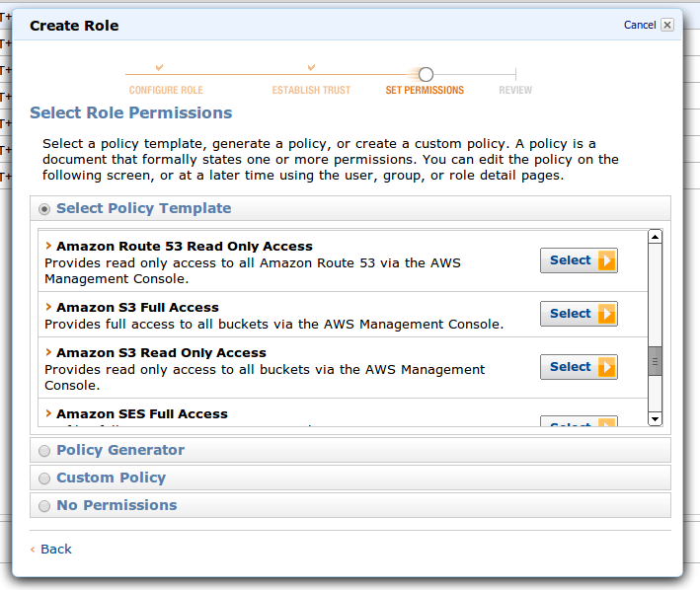Choose the Policy Generator radio button
700x590 pixels.
(x=43, y=451)
